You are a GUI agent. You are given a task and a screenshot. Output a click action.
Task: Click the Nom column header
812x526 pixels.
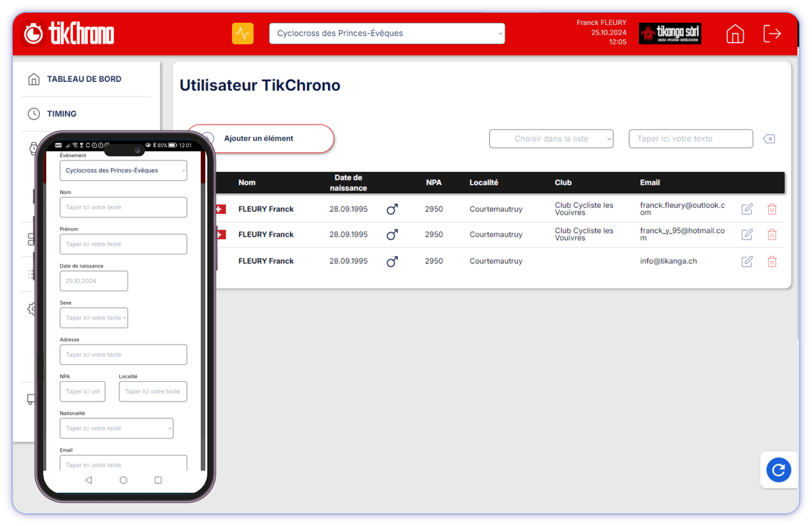point(247,183)
